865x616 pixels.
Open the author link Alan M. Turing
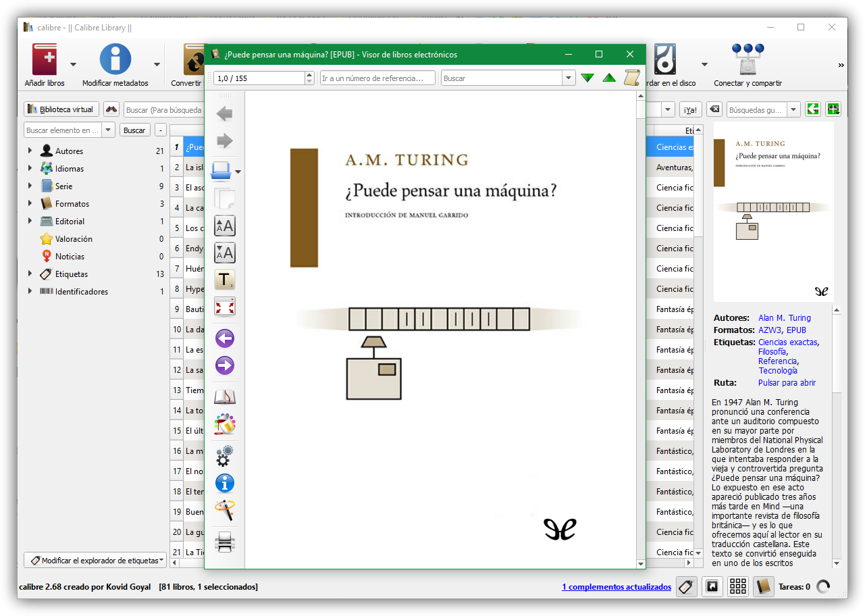coord(785,317)
